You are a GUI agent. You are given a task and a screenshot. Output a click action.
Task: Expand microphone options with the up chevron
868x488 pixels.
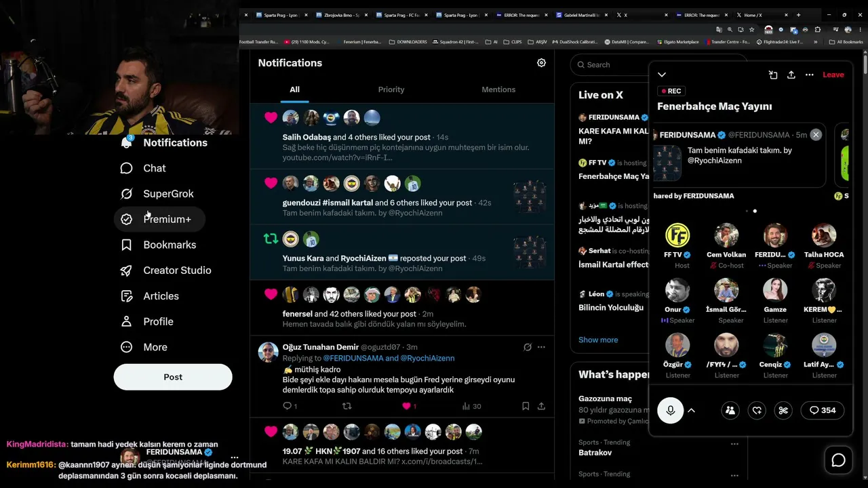[x=692, y=410]
